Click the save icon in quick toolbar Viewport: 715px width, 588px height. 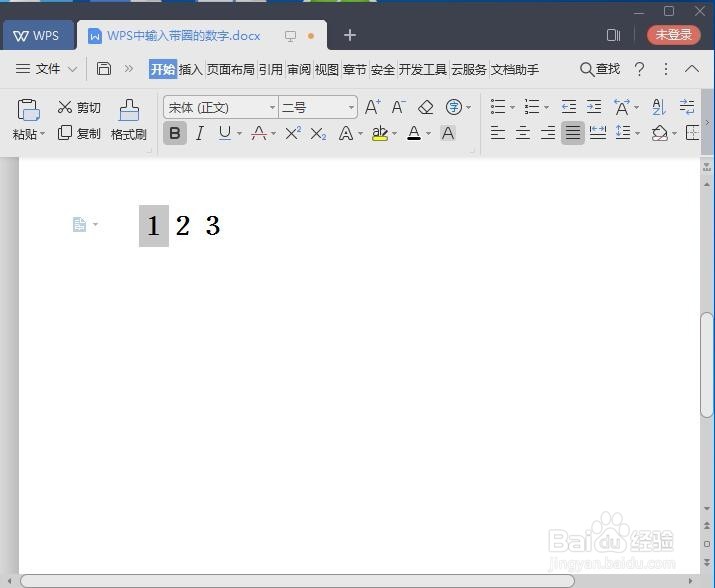pos(104,68)
